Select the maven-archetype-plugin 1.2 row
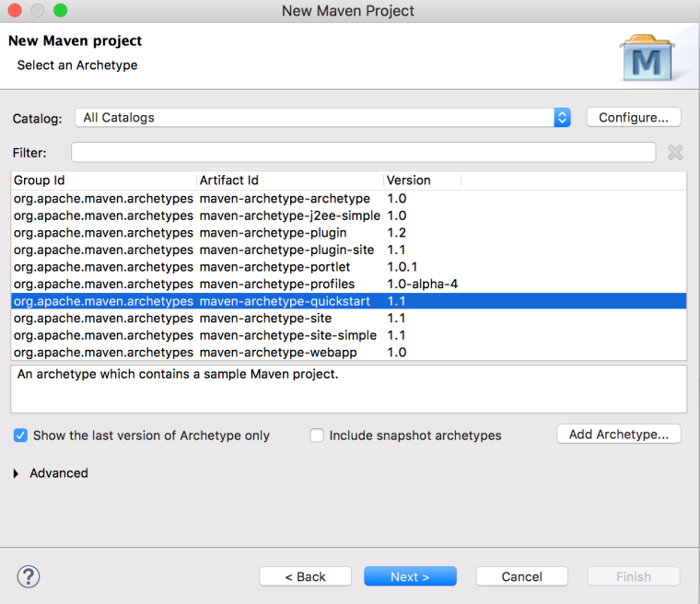Viewport: 700px width, 604px height. [349, 233]
